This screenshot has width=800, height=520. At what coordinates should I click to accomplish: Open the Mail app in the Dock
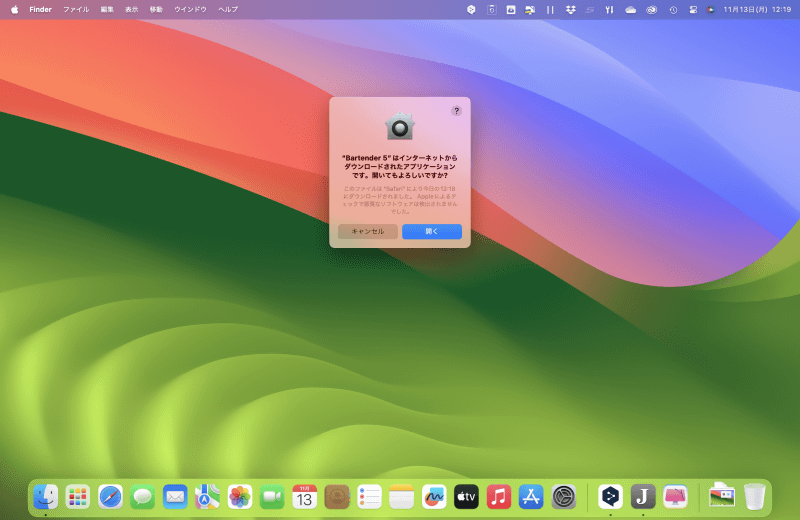tap(175, 497)
